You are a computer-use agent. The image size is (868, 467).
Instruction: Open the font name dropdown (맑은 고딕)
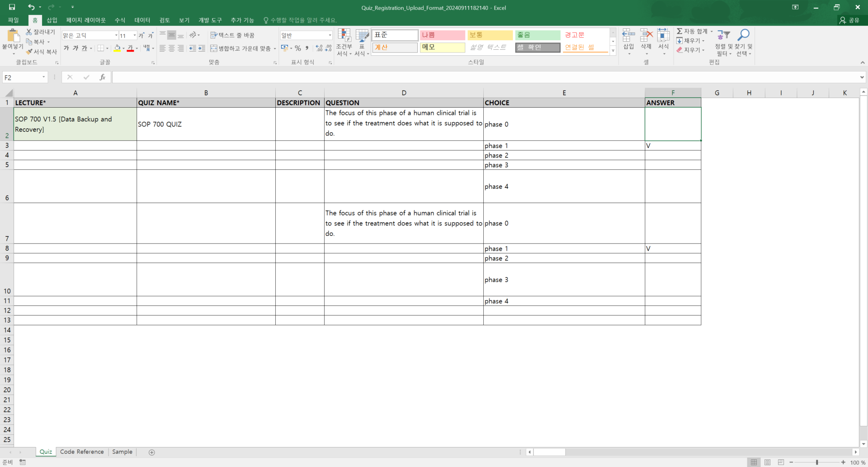(x=116, y=35)
